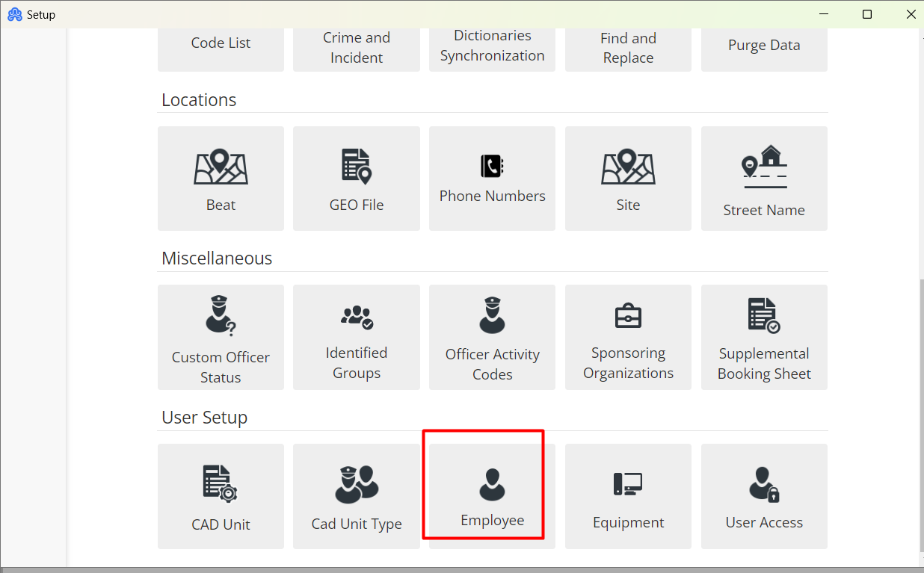Viewport: 924px width, 573px height.
Task: Open the Supplemental Booking Sheet setup
Action: pos(764,337)
